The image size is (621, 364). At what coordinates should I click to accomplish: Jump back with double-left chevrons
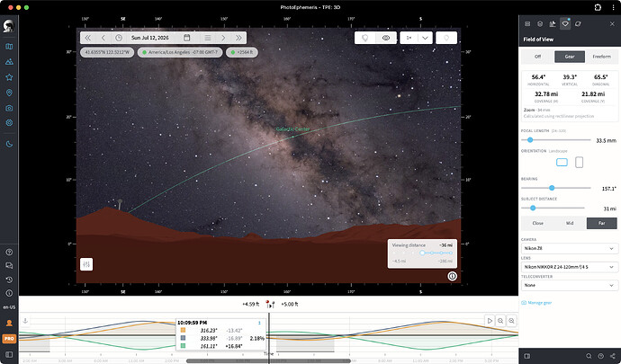coord(88,38)
